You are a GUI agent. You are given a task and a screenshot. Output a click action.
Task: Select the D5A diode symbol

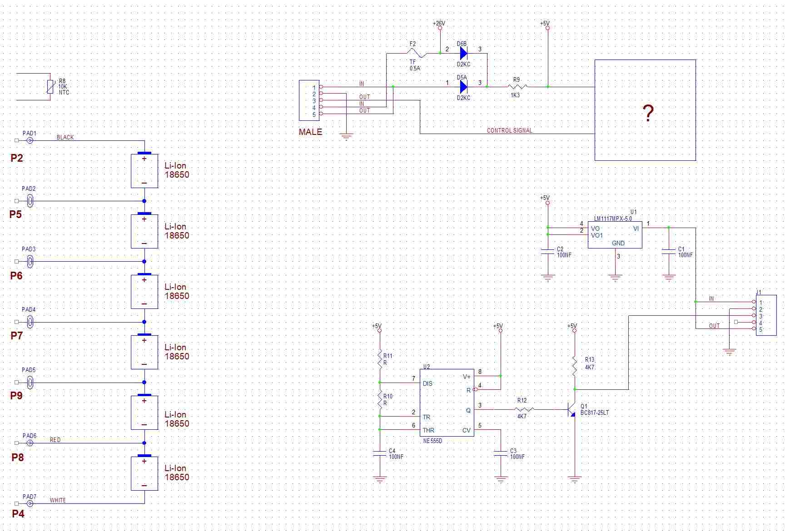pyautogui.click(x=463, y=87)
